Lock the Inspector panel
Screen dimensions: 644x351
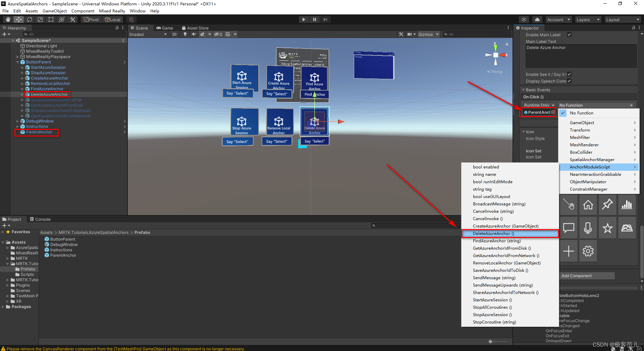(634, 28)
